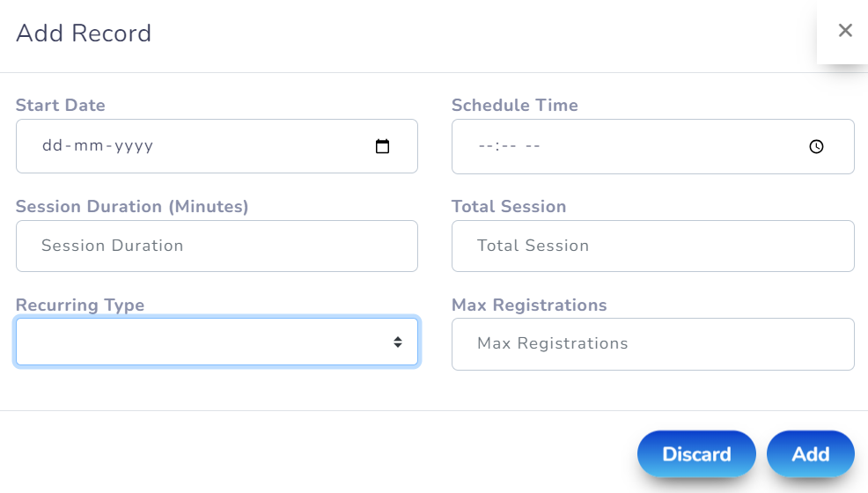Screen dimensions: 868x493
Task: Click the Schedule Time label
Action: 515,106
